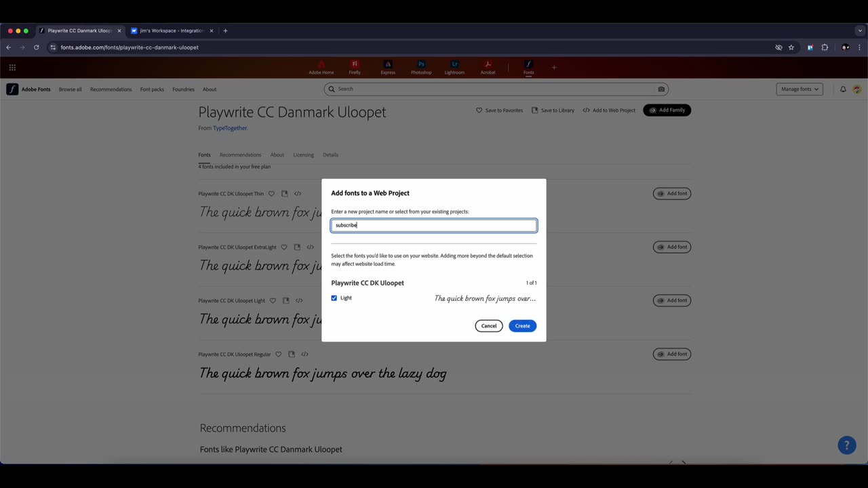Screen dimensions: 868x488
Task: Reload the page
Action: click(36, 47)
